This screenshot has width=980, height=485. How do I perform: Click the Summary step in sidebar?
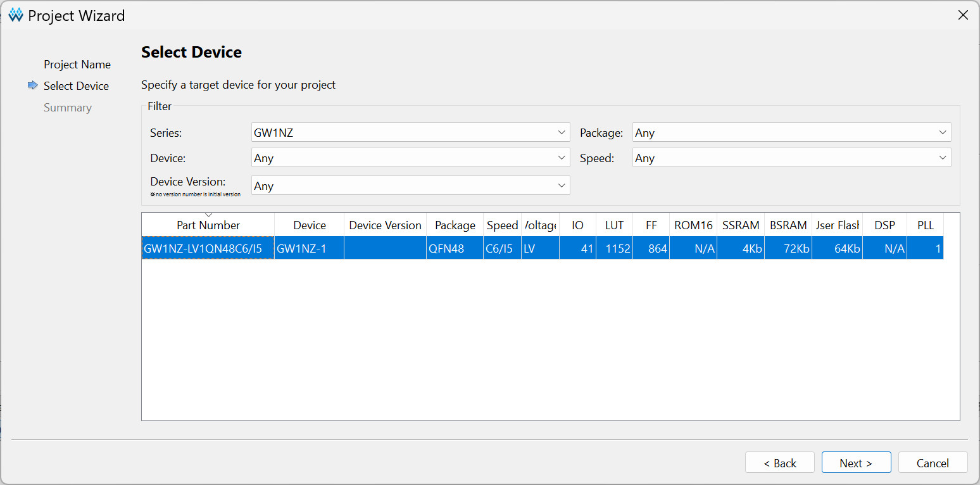68,108
